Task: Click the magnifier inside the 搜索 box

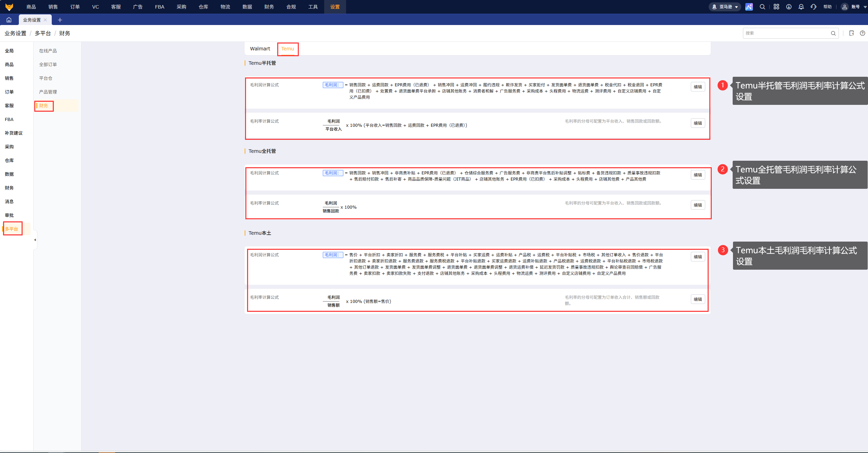Action: tap(833, 33)
